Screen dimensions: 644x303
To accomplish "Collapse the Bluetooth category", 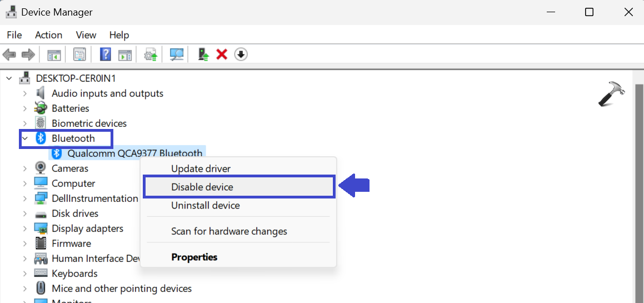I will [x=24, y=138].
